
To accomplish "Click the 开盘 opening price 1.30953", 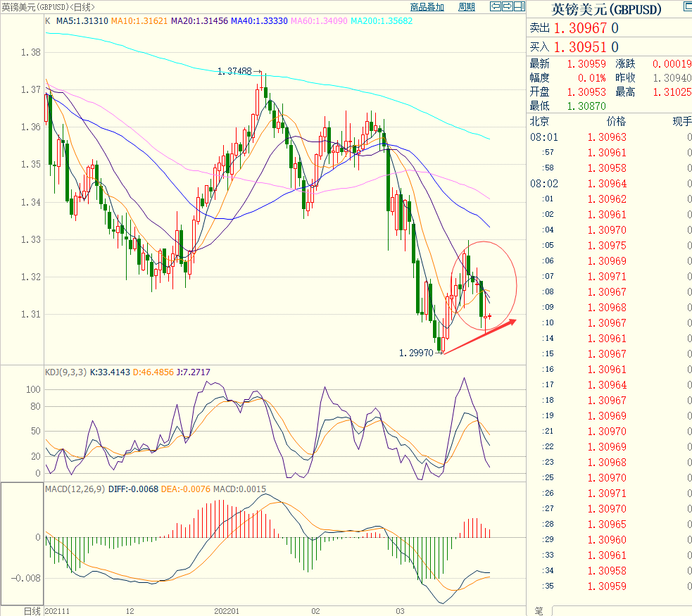I will (586, 92).
